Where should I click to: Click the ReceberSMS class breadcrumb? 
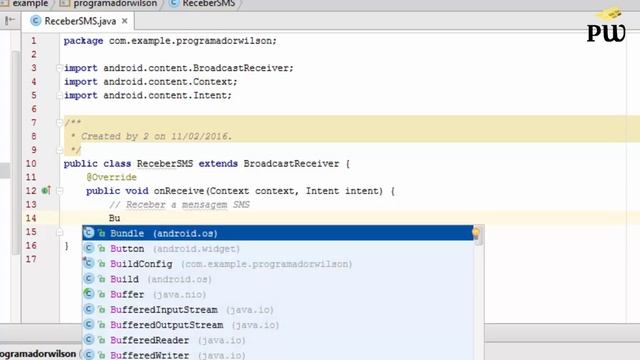point(208,4)
